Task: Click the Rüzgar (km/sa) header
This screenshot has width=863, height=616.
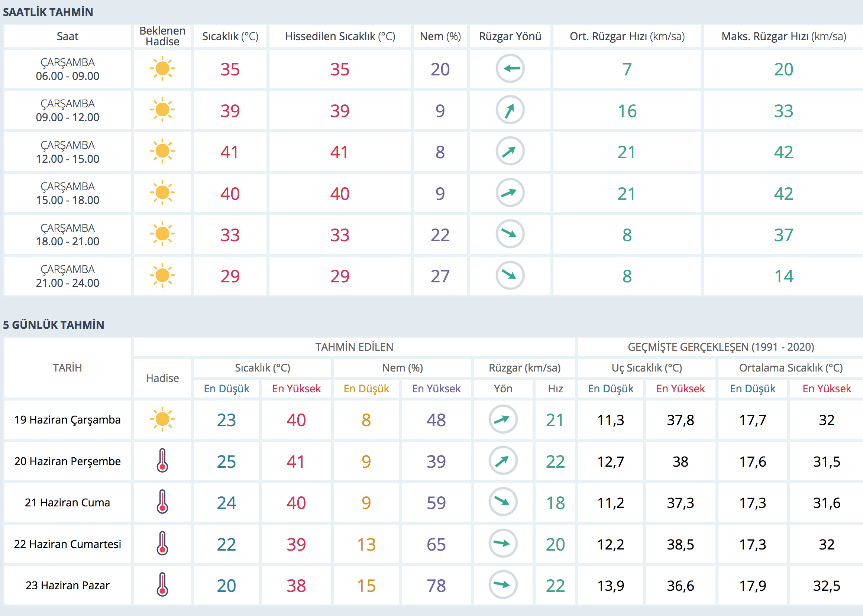Action: coord(525,368)
